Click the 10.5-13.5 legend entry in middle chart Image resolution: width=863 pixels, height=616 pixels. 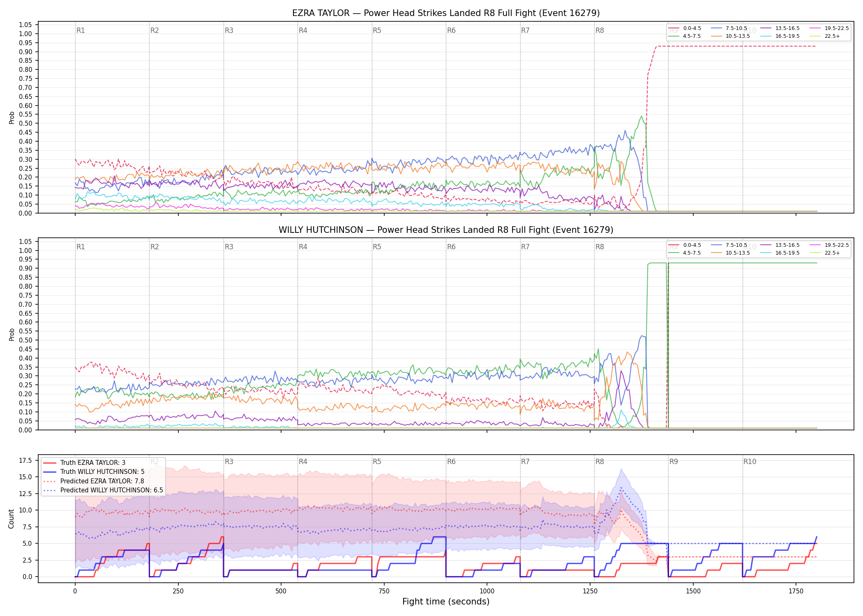pos(731,253)
